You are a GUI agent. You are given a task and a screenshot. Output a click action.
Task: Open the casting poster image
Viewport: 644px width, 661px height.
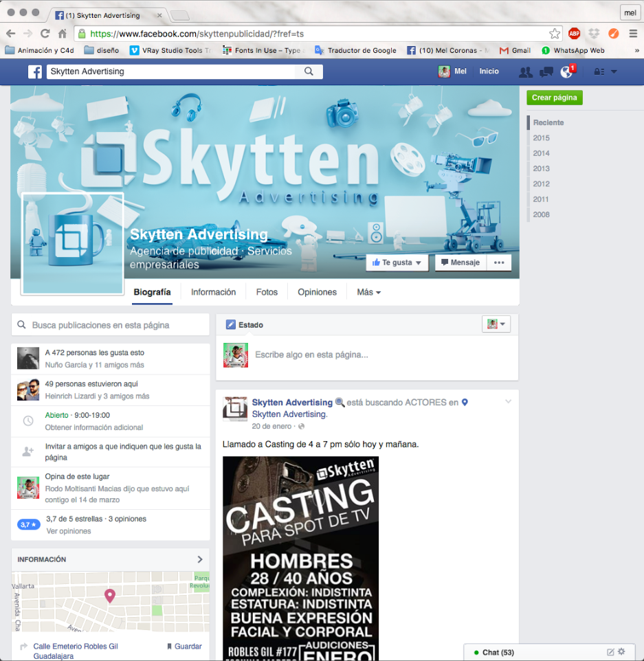301,559
